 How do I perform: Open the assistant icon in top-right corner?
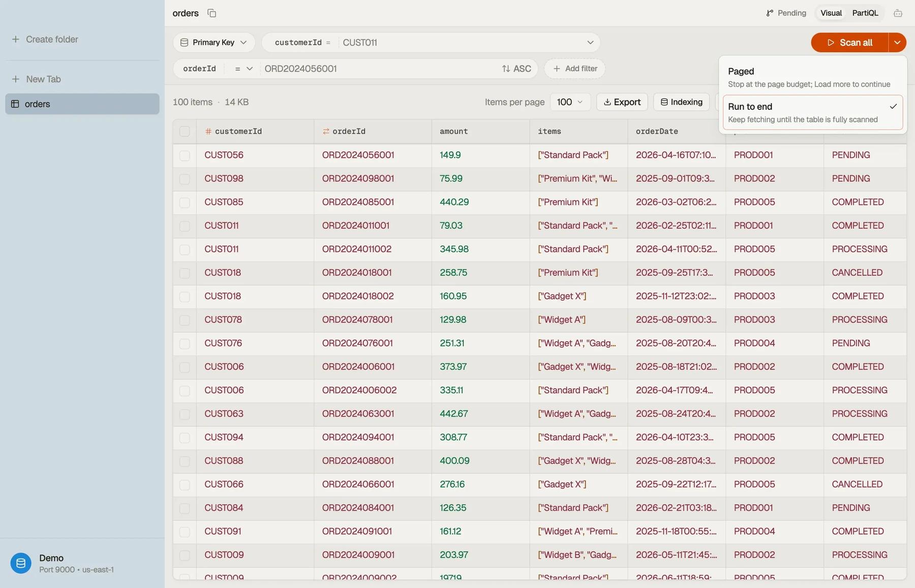[898, 13]
